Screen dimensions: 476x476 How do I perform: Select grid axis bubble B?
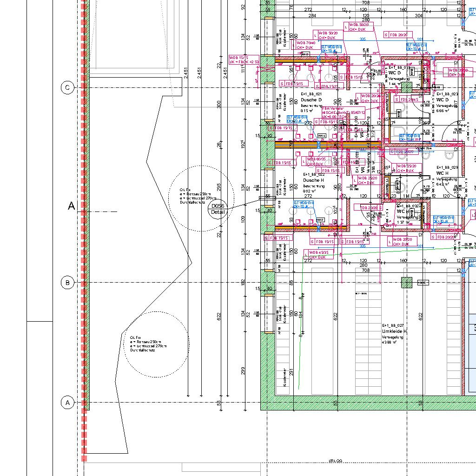click(67, 283)
